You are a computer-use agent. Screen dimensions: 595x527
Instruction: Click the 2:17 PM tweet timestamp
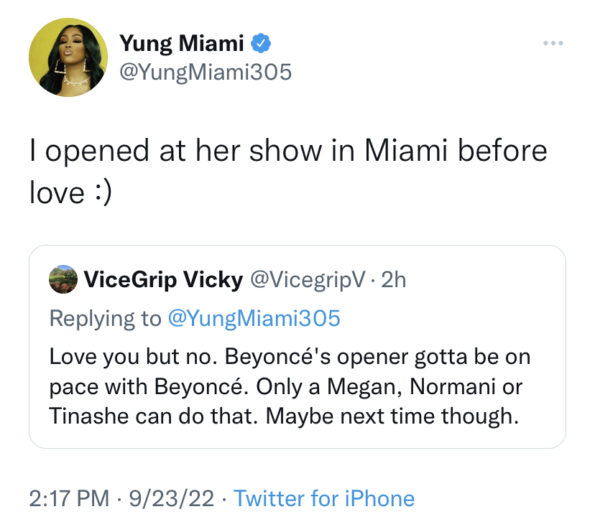pyautogui.click(x=69, y=498)
